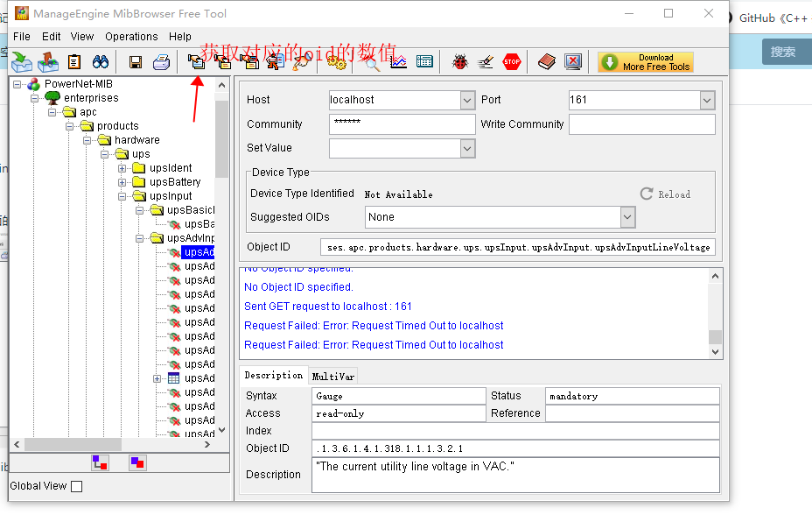Toggle the Global View checkbox

click(77, 486)
